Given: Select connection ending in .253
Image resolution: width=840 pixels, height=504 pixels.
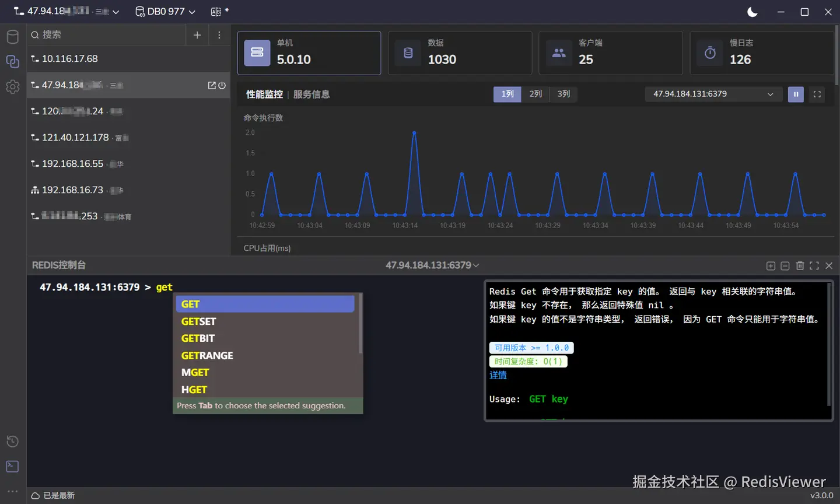Looking at the screenshot, I should (128, 216).
